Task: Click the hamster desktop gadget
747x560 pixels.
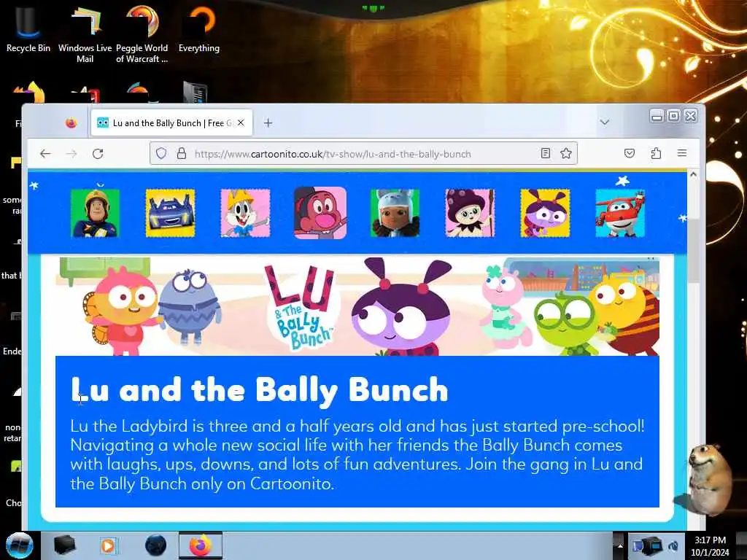Action: (708, 479)
